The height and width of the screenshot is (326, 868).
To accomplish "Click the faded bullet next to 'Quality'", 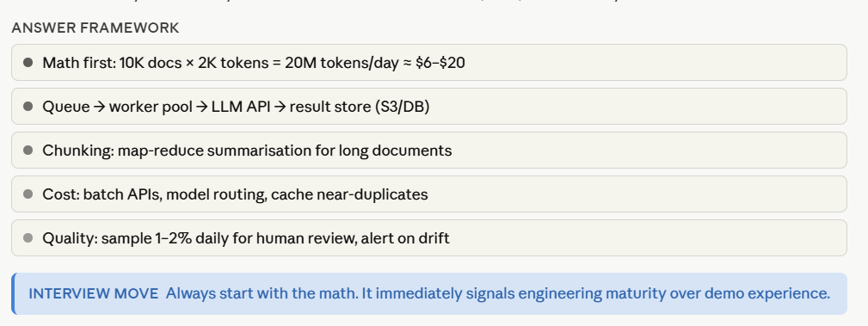I will (x=28, y=238).
